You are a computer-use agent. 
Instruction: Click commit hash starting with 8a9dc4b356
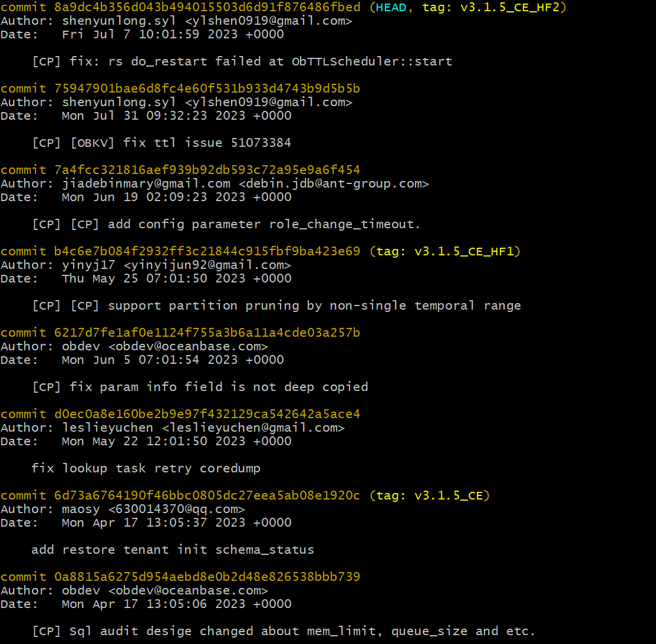click(x=207, y=7)
